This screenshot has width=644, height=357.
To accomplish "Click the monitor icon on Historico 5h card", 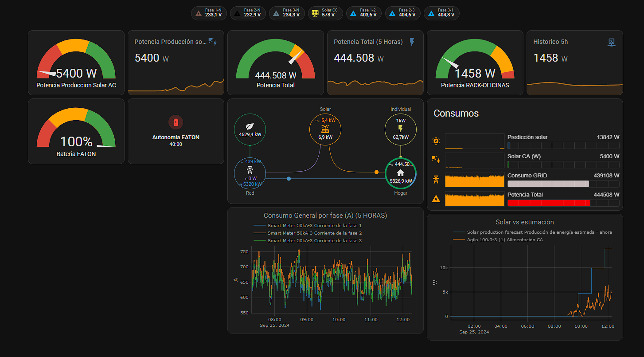I will (x=611, y=42).
